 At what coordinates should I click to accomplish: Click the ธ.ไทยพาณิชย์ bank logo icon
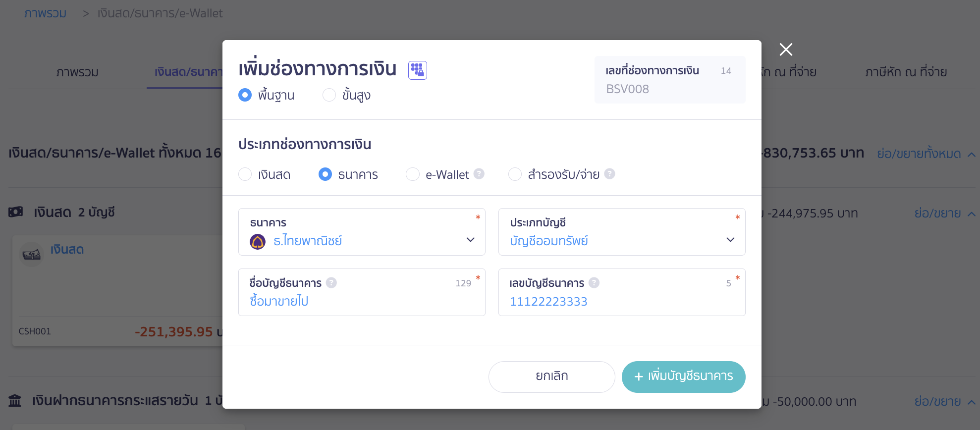tap(258, 241)
